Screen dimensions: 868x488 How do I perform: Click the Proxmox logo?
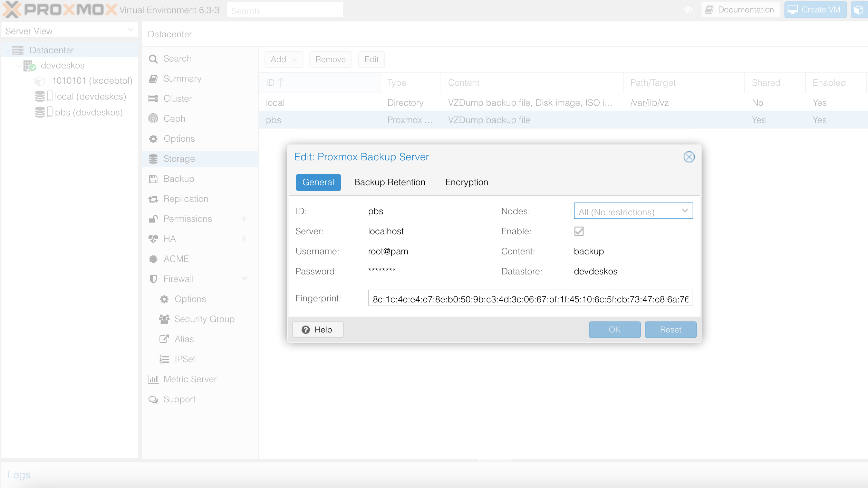pyautogui.click(x=59, y=9)
